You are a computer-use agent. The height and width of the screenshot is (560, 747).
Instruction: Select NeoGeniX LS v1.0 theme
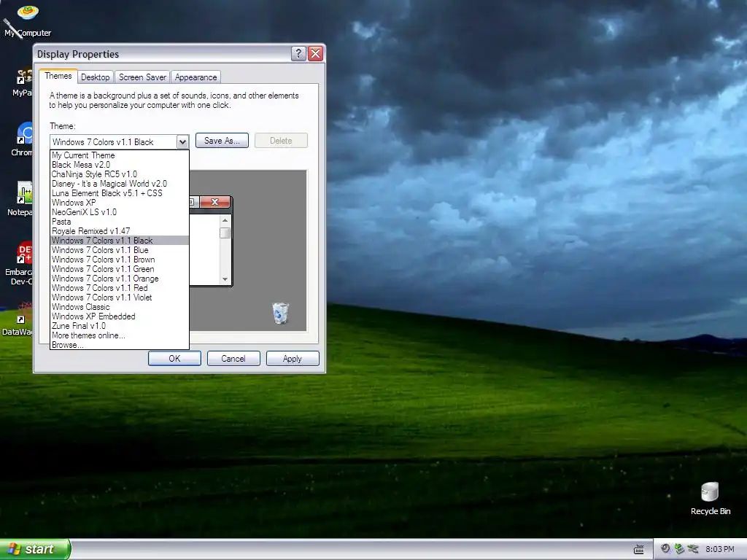point(120,212)
